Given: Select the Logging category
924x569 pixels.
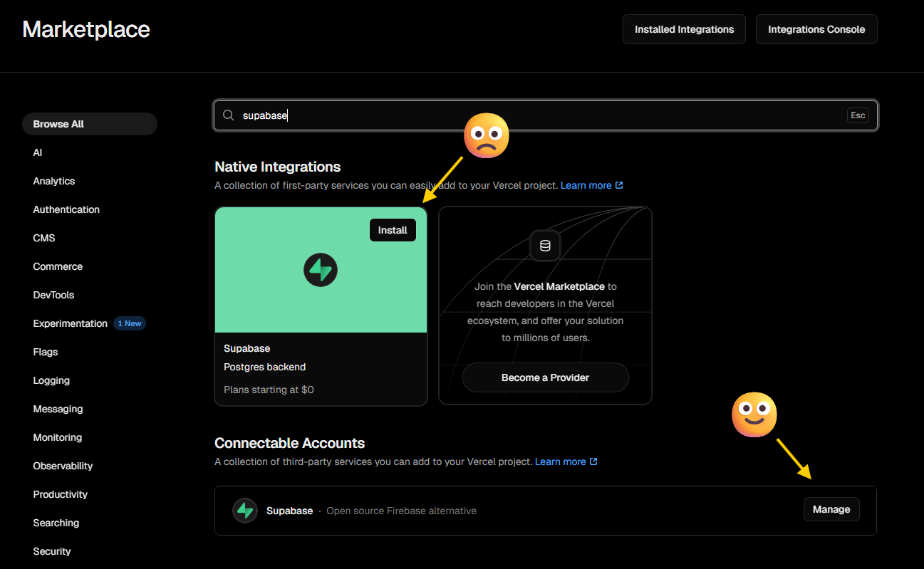Looking at the screenshot, I should click(x=51, y=380).
